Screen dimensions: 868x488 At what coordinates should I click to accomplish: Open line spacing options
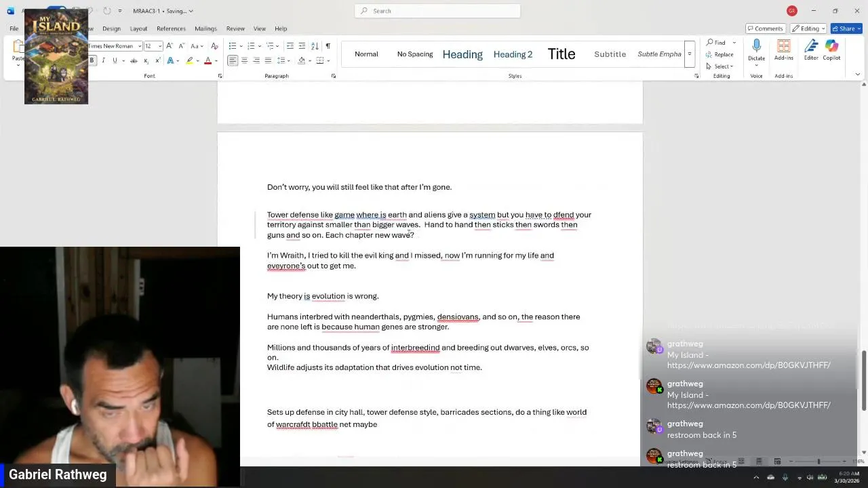[283, 60]
